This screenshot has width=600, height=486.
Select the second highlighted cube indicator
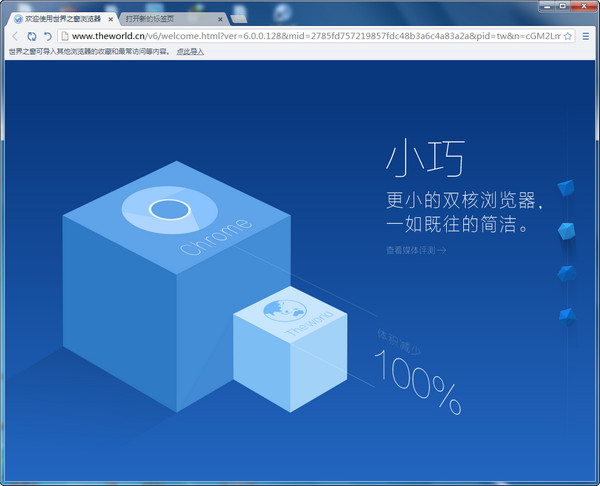tap(567, 230)
